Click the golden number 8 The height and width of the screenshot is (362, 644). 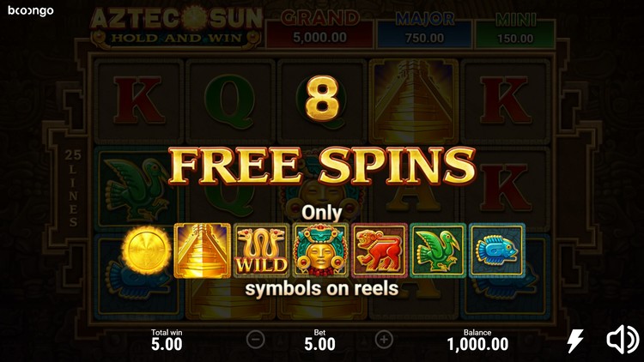(322, 99)
